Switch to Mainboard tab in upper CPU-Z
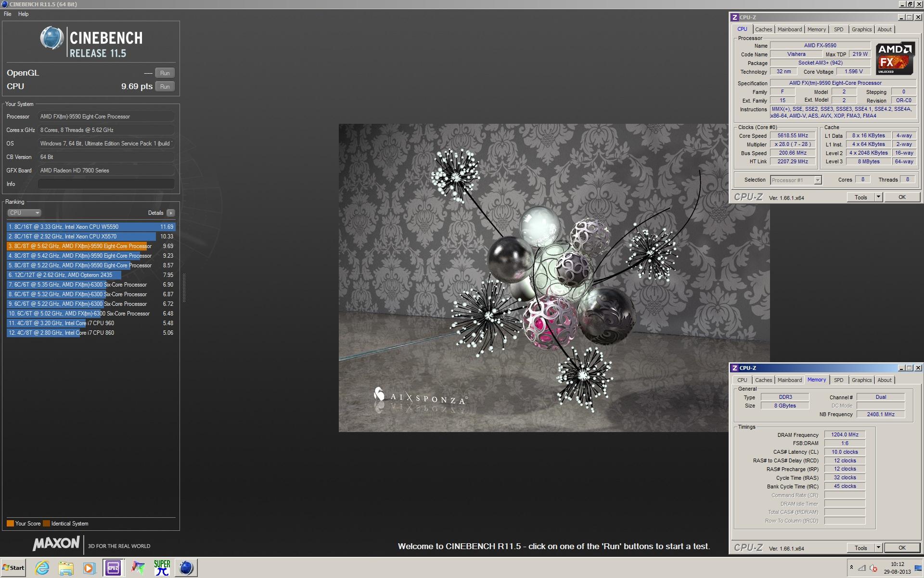 click(x=790, y=29)
